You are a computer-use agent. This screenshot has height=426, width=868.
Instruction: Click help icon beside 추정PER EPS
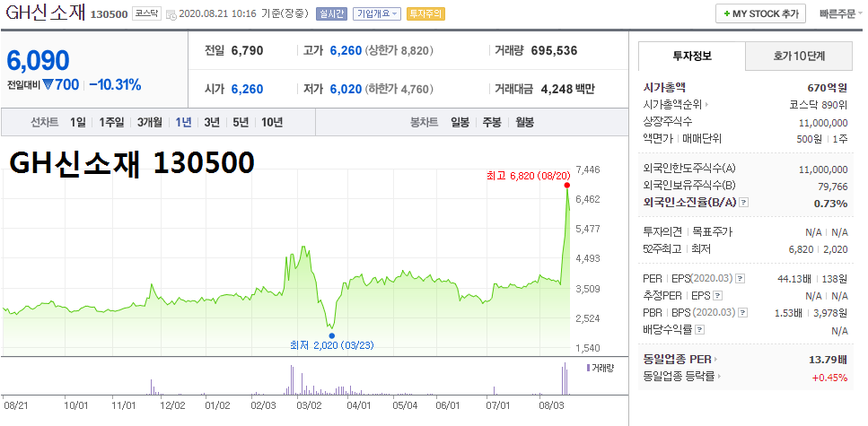pos(718,295)
